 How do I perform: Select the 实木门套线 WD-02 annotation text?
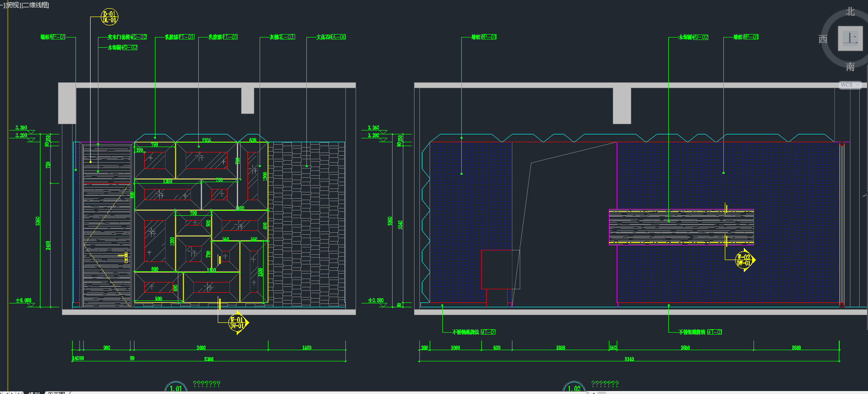pyautogui.click(x=127, y=37)
